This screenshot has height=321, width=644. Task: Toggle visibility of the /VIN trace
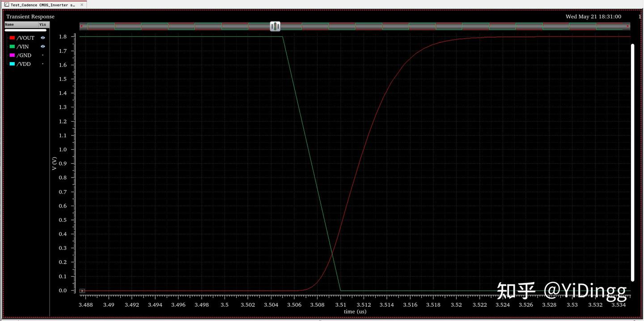point(43,46)
